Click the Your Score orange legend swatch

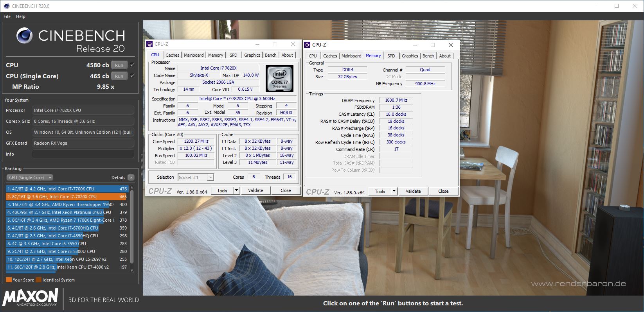(x=9, y=280)
